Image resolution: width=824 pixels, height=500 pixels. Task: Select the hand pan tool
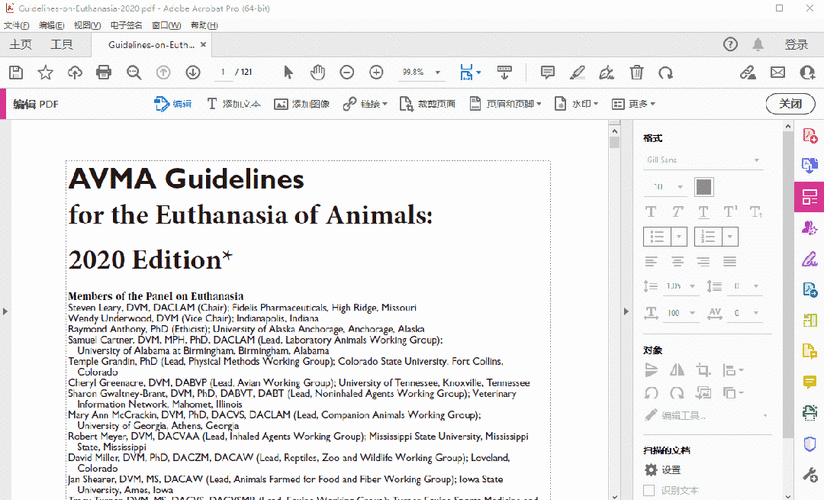click(x=317, y=73)
